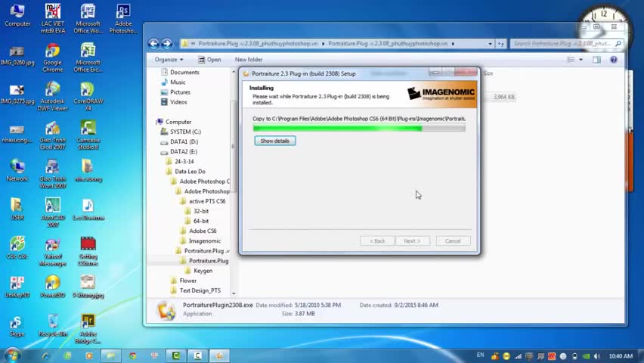Select IMG_0275.jpg desktop file
This screenshot has width=644, height=363.
click(x=17, y=94)
